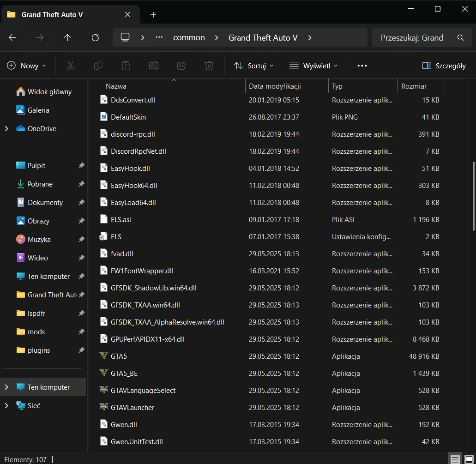The width and height of the screenshot is (476, 464).
Task: Open the Wyświetl view dropdown
Action: (x=313, y=66)
